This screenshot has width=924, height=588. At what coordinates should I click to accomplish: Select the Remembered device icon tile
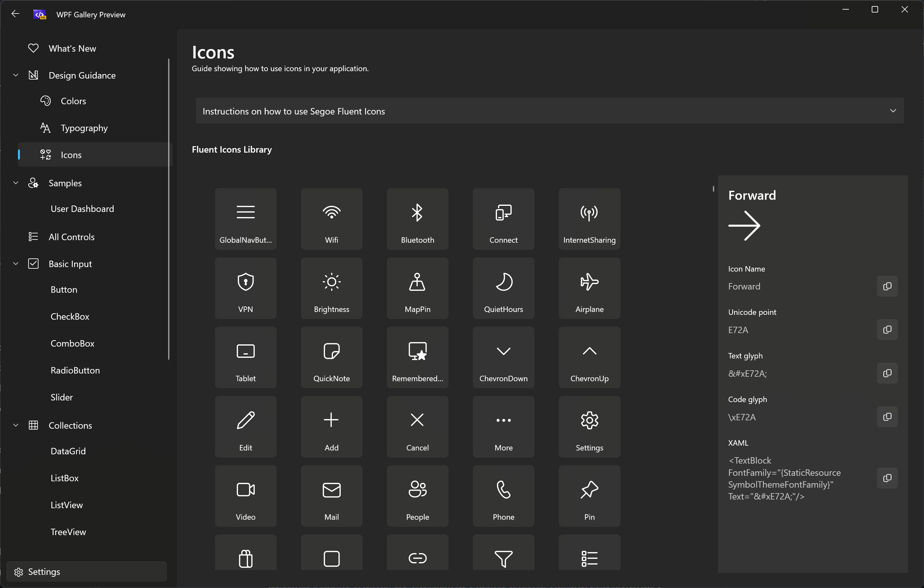click(x=417, y=357)
